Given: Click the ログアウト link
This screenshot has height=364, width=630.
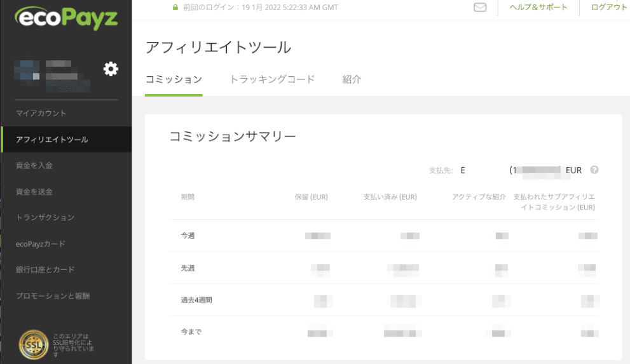Looking at the screenshot, I should coord(609,7).
